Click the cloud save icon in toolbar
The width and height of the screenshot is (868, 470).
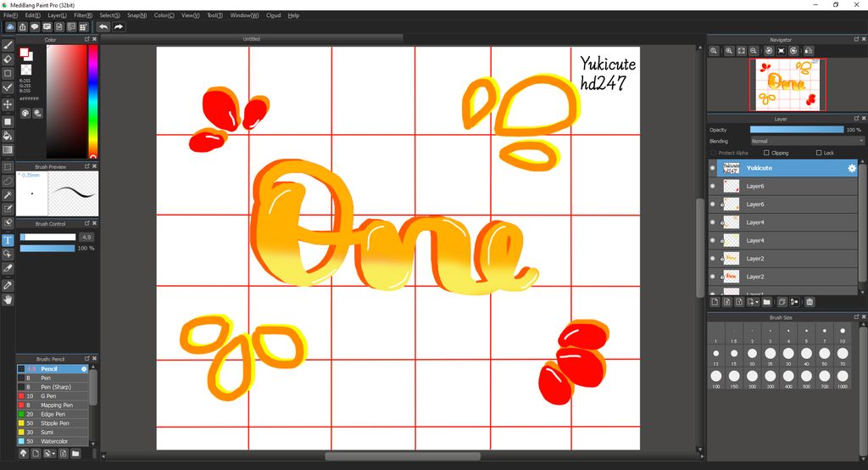[10, 26]
